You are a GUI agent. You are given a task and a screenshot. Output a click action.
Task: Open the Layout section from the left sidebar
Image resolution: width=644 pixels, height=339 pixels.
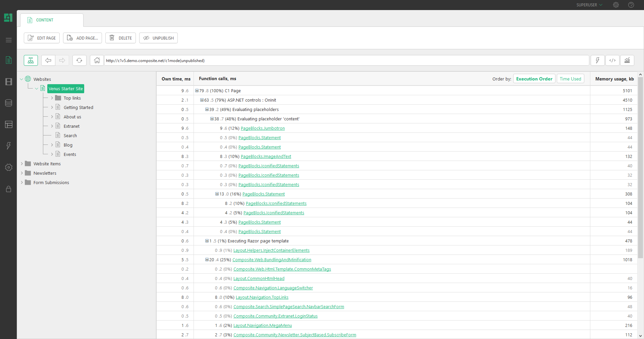8,124
